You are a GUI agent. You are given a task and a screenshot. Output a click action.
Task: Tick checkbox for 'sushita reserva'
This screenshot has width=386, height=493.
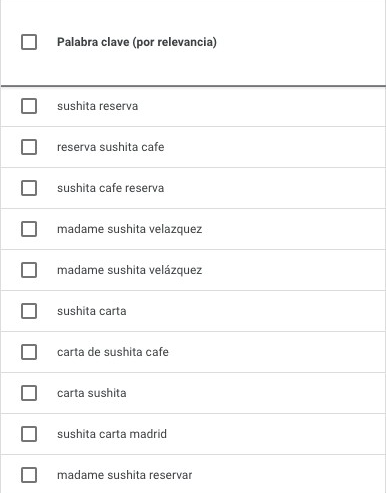(29, 106)
